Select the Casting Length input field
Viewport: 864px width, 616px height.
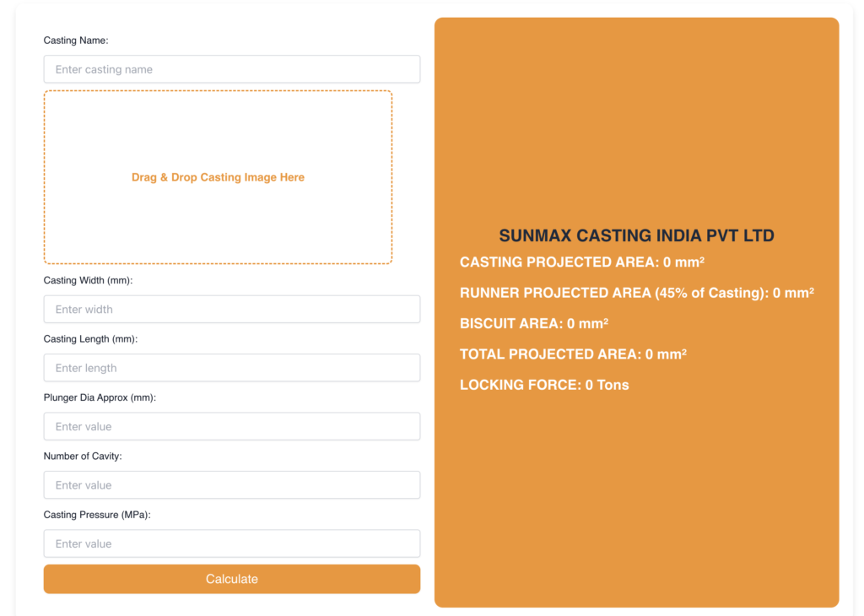tap(231, 368)
